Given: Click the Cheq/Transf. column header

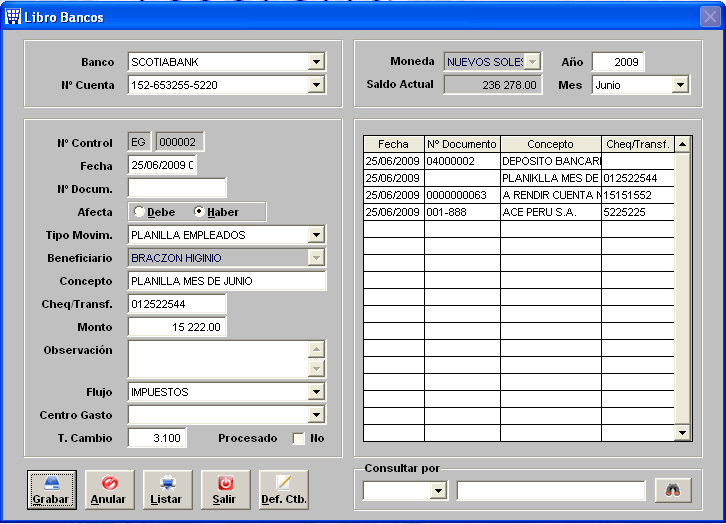Looking at the screenshot, I should pos(638,144).
